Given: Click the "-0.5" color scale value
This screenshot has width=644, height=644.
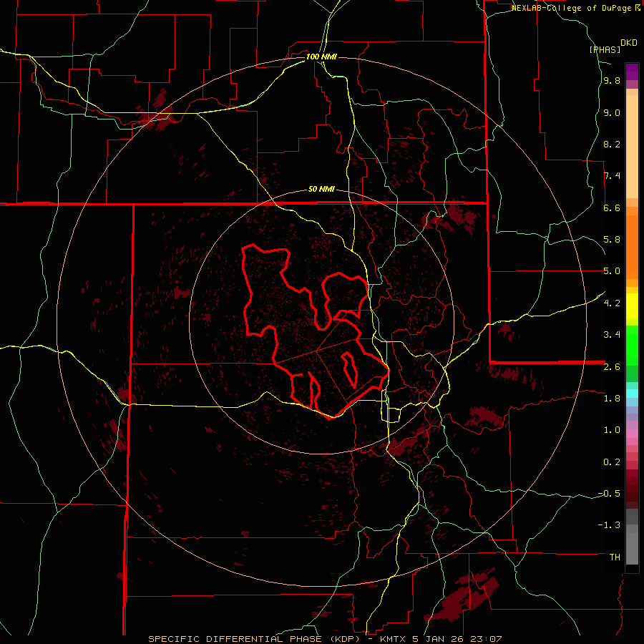Looking at the screenshot, I should pyautogui.click(x=609, y=494).
